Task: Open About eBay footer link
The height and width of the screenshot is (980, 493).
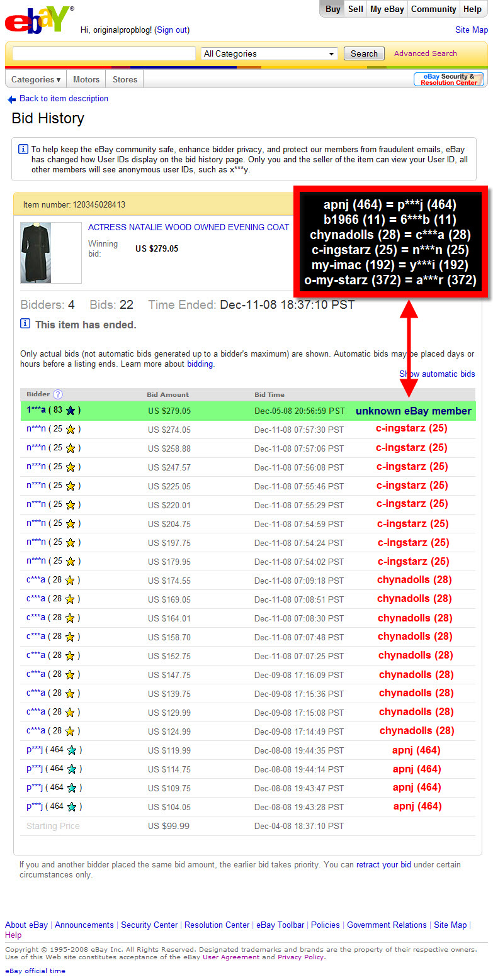Action: 26,925
